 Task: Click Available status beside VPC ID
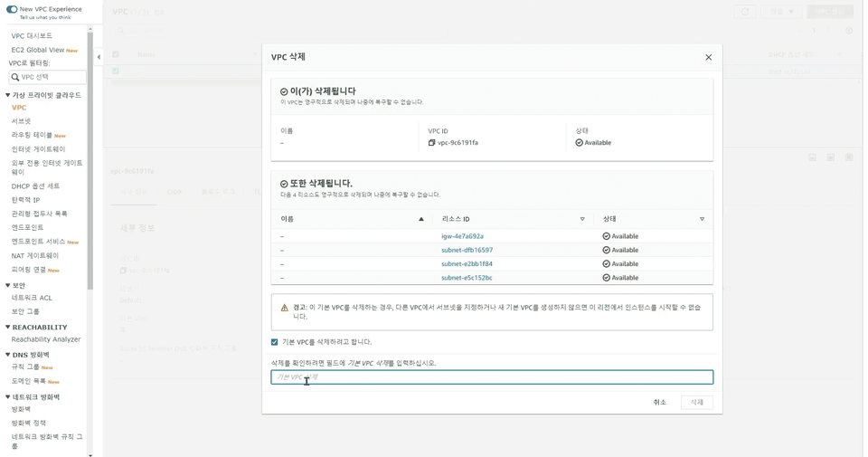pyautogui.click(x=593, y=143)
